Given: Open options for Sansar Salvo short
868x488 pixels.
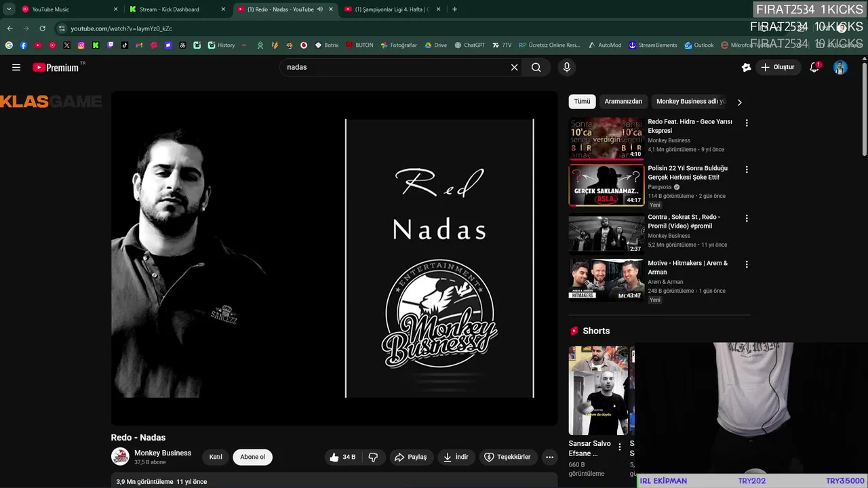Looking at the screenshot, I should [619, 447].
